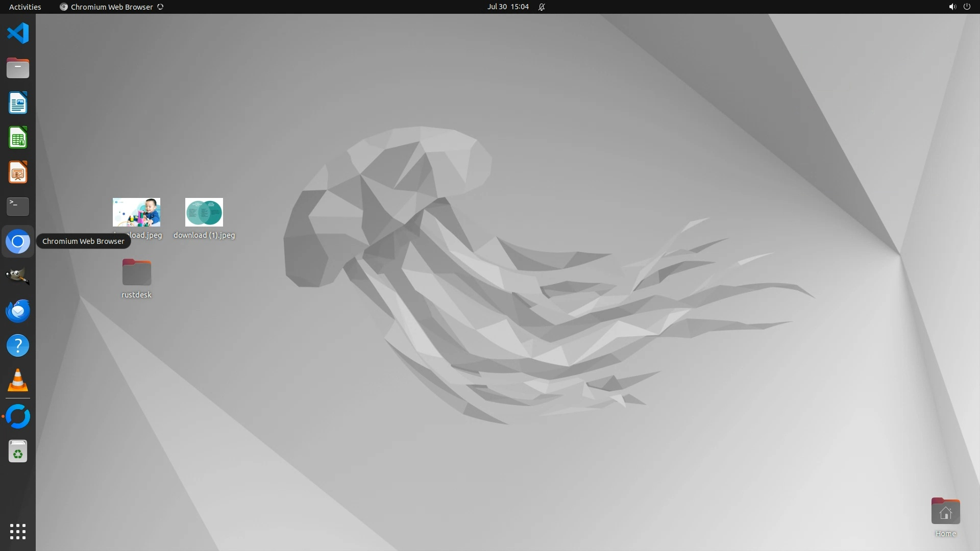Open the Trash from dock
The height and width of the screenshot is (551, 980).
18,452
